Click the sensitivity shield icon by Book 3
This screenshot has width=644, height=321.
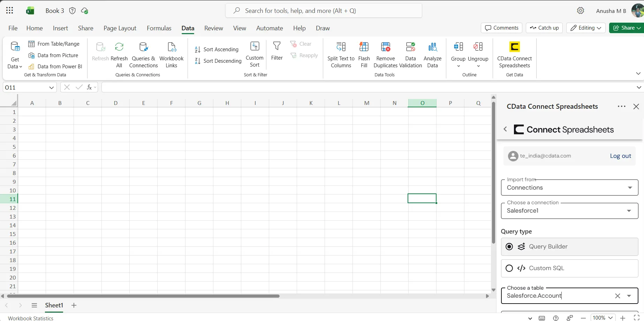tap(73, 11)
